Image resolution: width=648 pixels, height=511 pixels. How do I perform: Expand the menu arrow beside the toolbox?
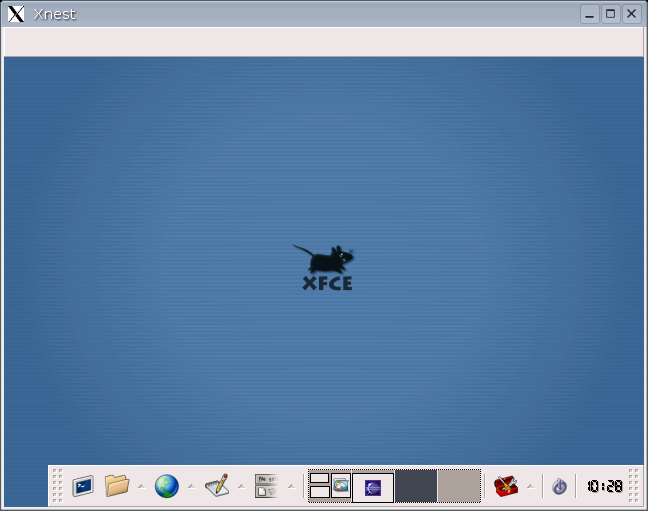point(531,486)
